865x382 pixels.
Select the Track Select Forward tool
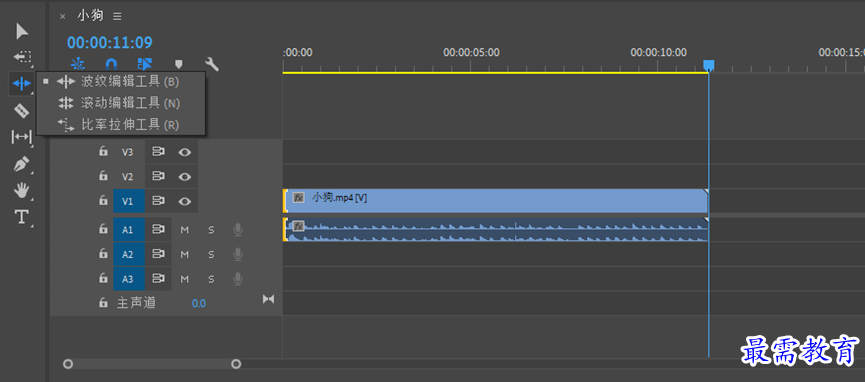[22, 57]
